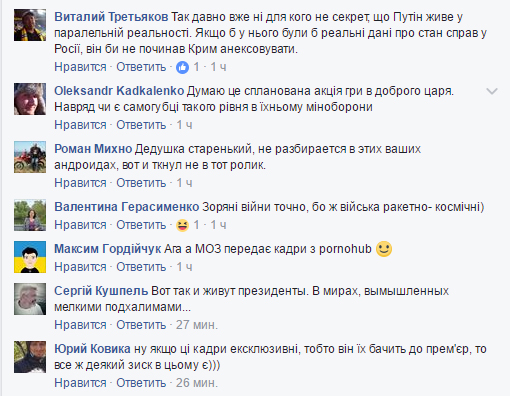Screen dimensions: 510x396
Task: Click Сергій Кушпель's profile photo
Action: [x=30, y=299]
